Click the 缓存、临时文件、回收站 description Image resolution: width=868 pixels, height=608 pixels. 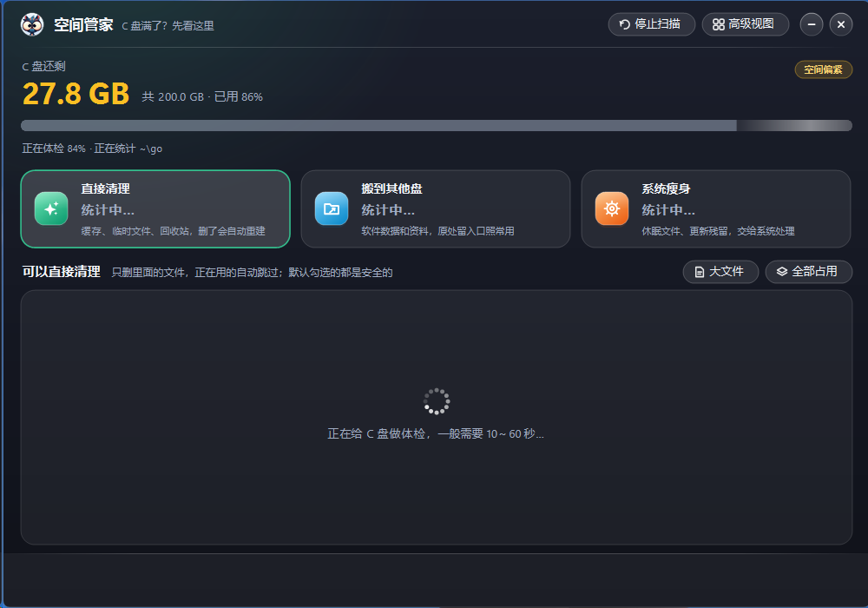[x=174, y=231]
